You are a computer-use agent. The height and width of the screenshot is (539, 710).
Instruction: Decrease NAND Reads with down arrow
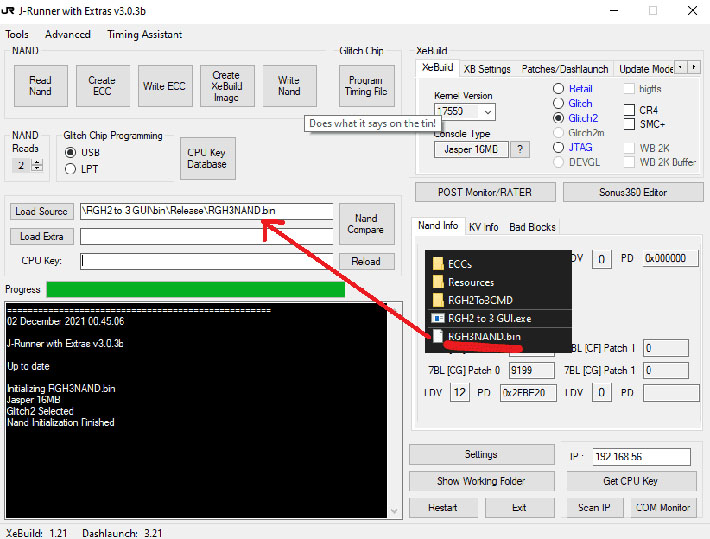point(37,168)
